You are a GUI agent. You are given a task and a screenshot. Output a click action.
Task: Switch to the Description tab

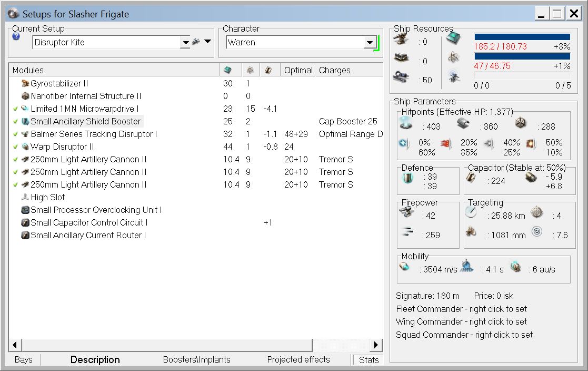[95, 360]
